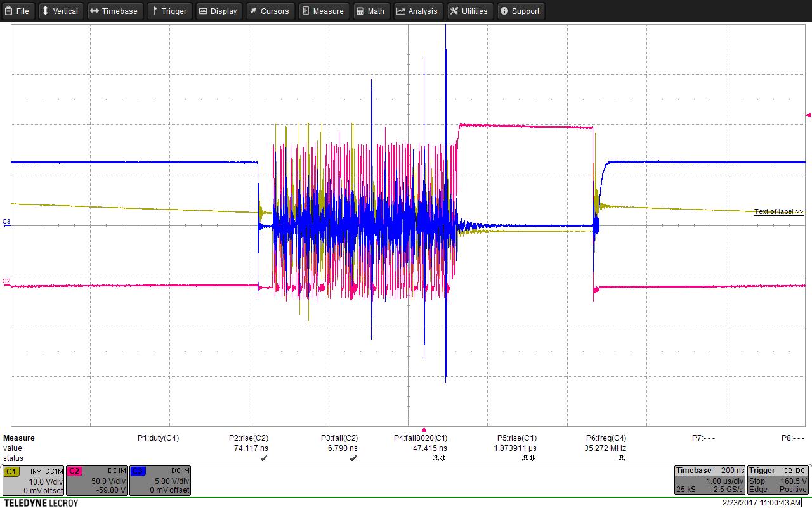Click the 1.00 µs/div timebase value
812x508 pixels.
tap(724, 481)
